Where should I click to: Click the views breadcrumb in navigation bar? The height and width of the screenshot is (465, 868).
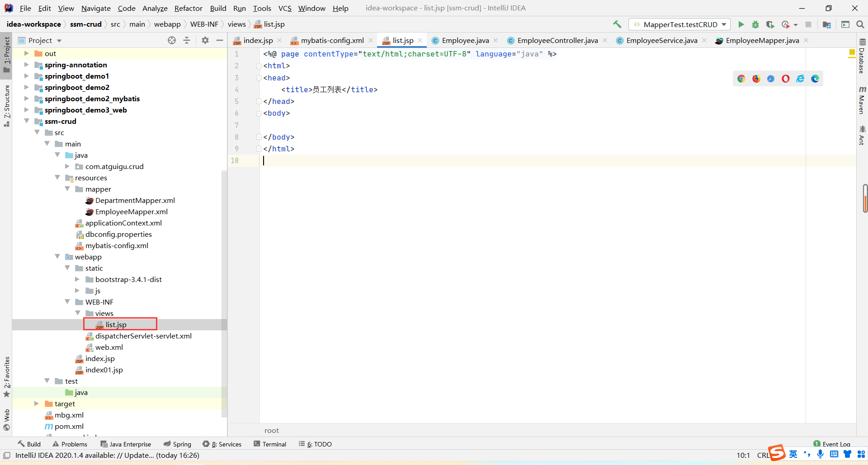tap(237, 24)
